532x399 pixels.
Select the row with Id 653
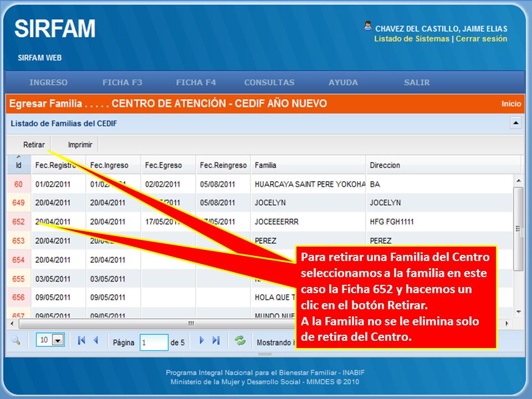[260, 241]
